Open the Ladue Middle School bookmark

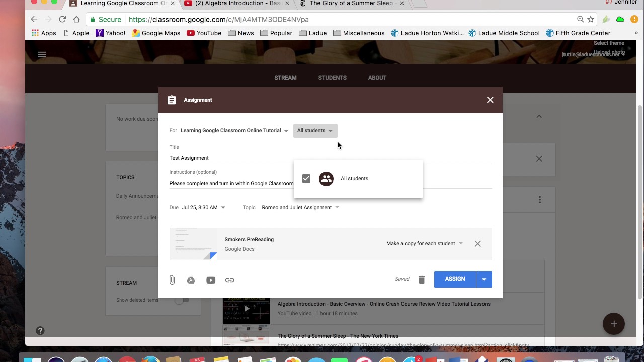(x=504, y=33)
